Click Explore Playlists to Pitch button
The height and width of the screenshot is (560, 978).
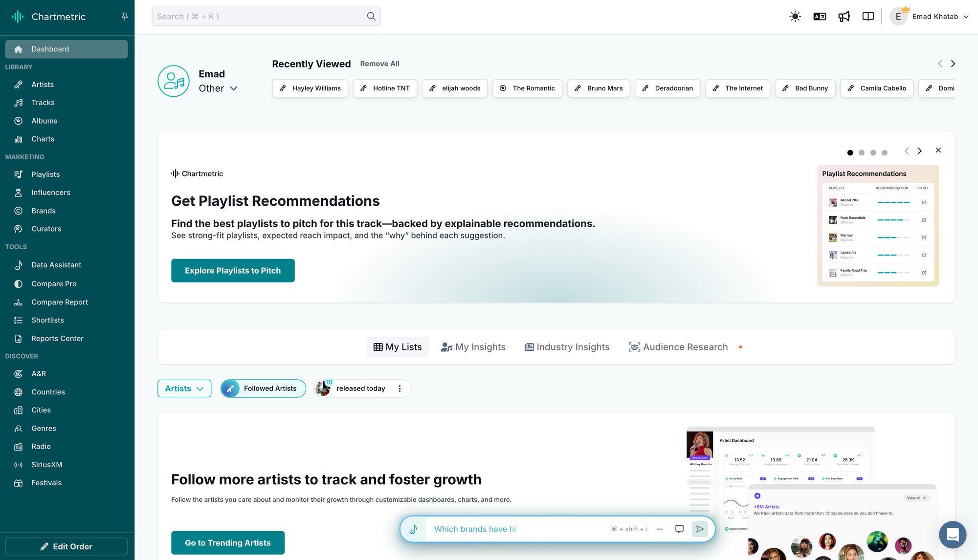coord(233,271)
